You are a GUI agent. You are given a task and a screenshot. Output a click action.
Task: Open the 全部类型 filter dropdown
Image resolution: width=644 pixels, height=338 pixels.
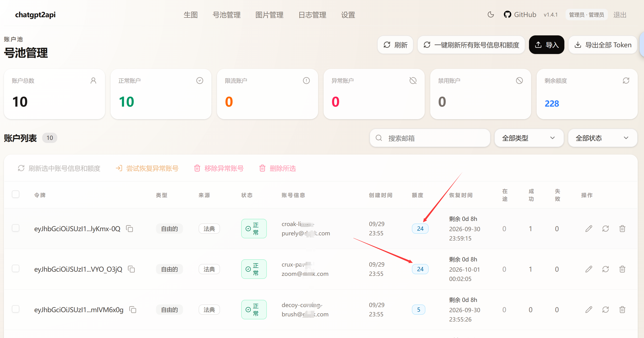529,138
